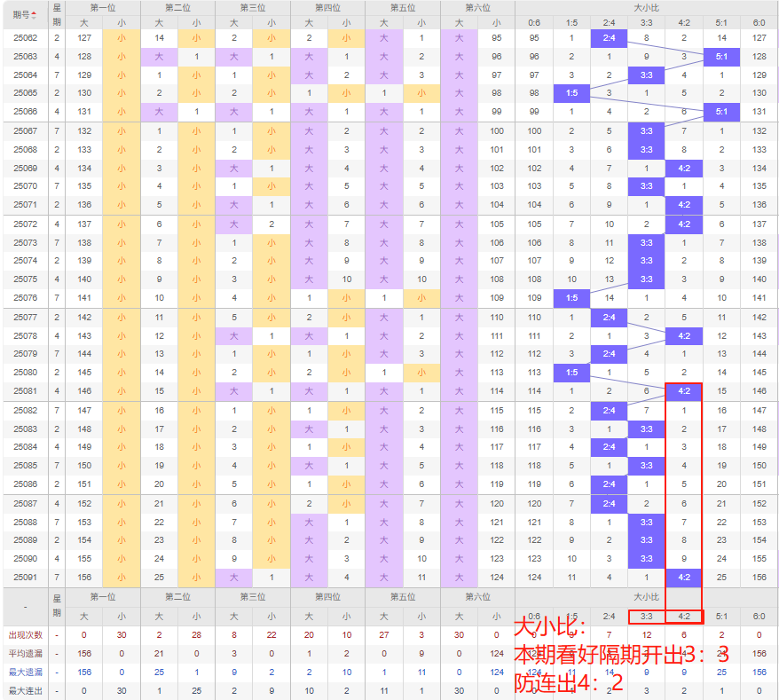Click period number 25065
Viewport: 779px width, 700px height.
tap(26, 93)
